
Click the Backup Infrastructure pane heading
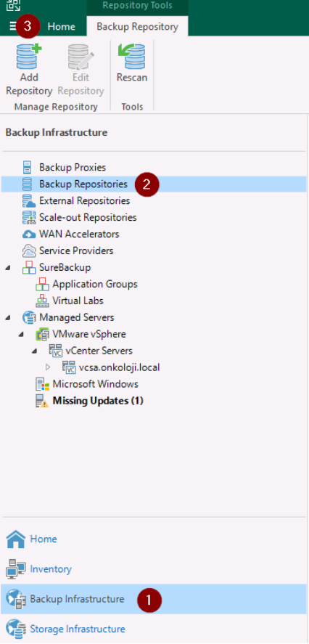click(57, 133)
